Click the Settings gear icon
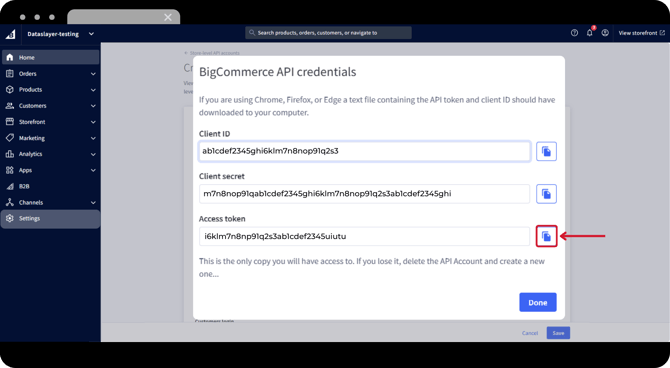 [x=10, y=218]
